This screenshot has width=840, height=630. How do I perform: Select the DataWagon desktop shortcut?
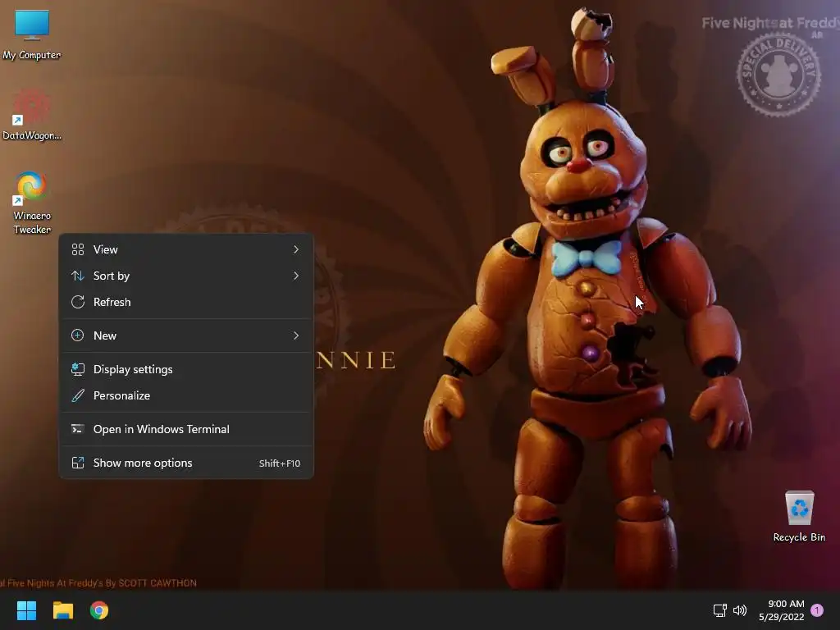[x=32, y=115]
